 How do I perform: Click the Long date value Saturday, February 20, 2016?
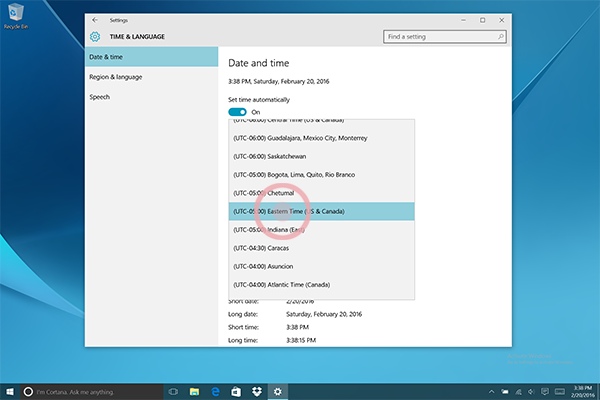click(x=324, y=314)
